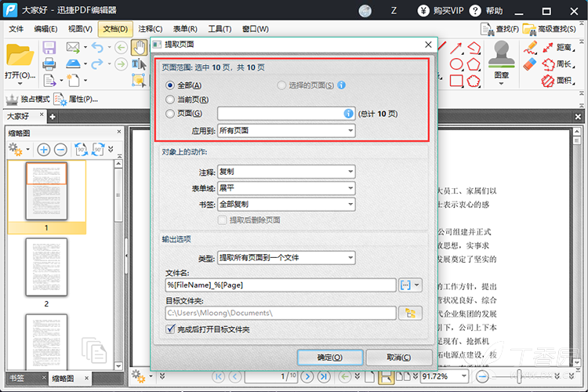Zoom in thumbnails with plus icon
Screen dimensions: 588x392
[43, 149]
